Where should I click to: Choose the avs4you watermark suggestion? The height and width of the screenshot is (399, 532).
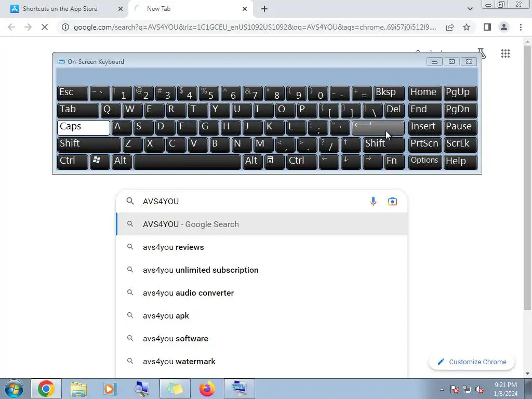(262, 362)
